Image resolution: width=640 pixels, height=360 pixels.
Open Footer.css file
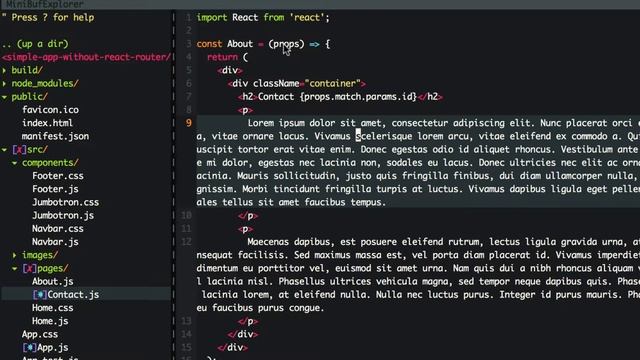tap(58, 176)
